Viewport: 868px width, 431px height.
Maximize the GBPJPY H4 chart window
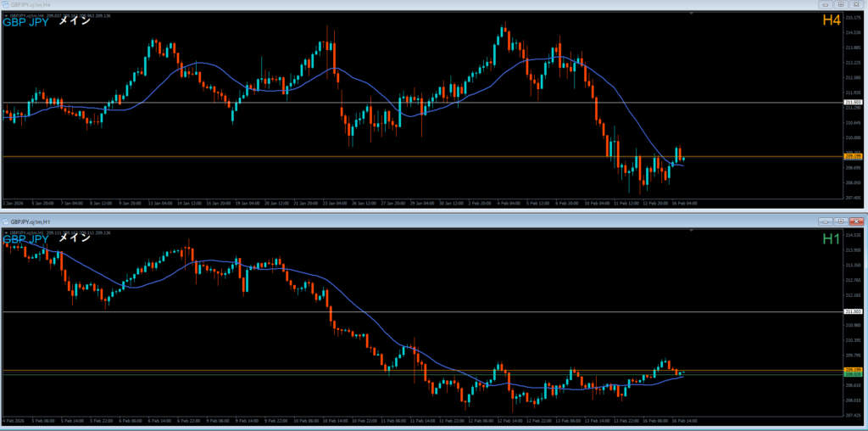click(x=840, y=4)
